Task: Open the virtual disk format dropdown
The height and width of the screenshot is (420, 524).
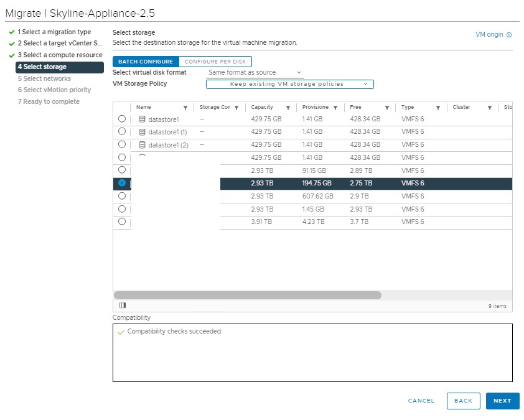Action: click(x=255, y=73)
